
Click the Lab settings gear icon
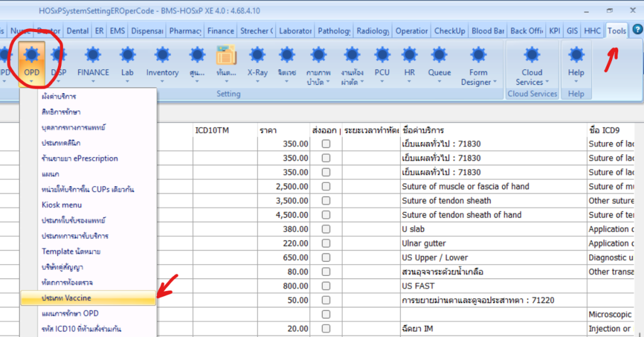(x=127, y=55)
